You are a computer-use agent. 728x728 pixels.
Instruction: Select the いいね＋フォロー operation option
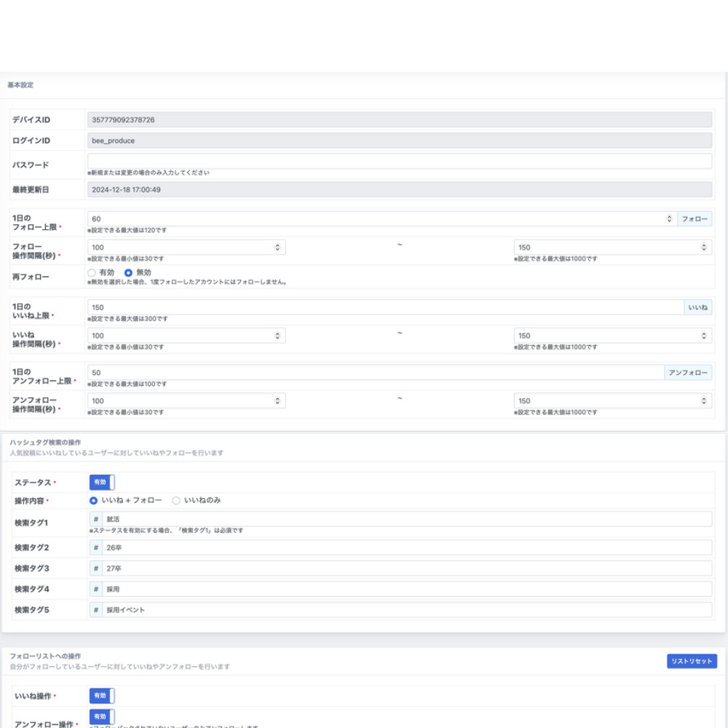(x=93, y=501)
